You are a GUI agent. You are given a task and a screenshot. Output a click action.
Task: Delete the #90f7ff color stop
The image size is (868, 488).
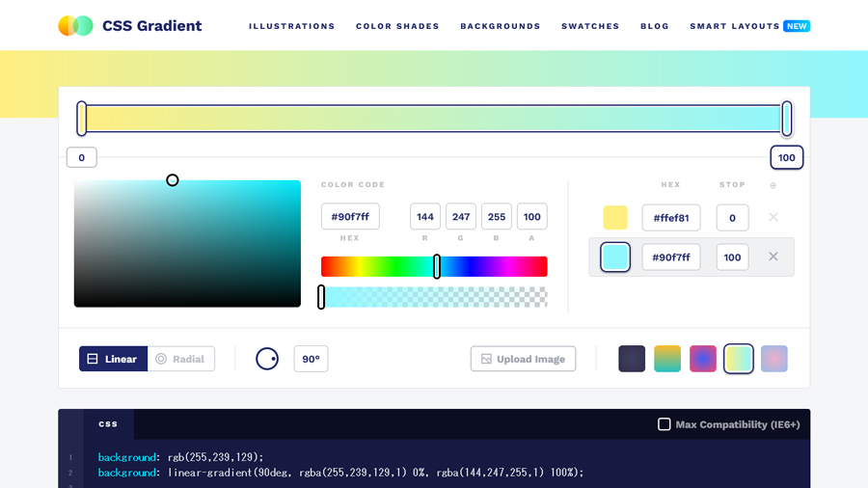tap(773, 258)
